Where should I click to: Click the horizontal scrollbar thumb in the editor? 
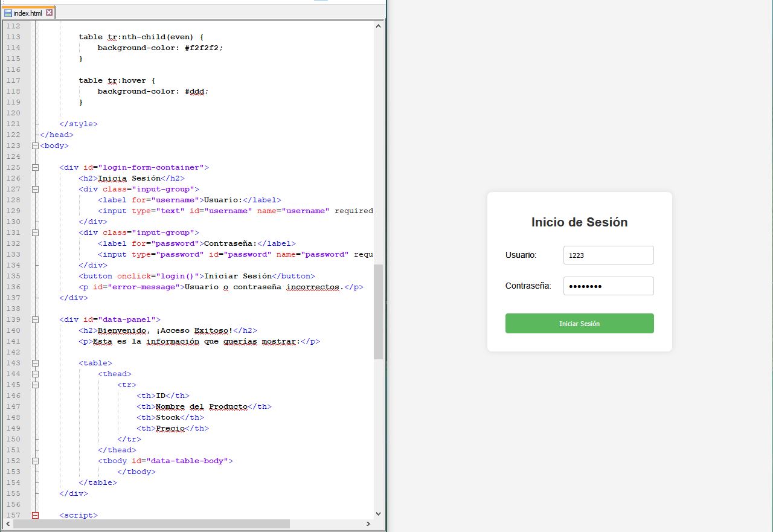coord(151,524)
